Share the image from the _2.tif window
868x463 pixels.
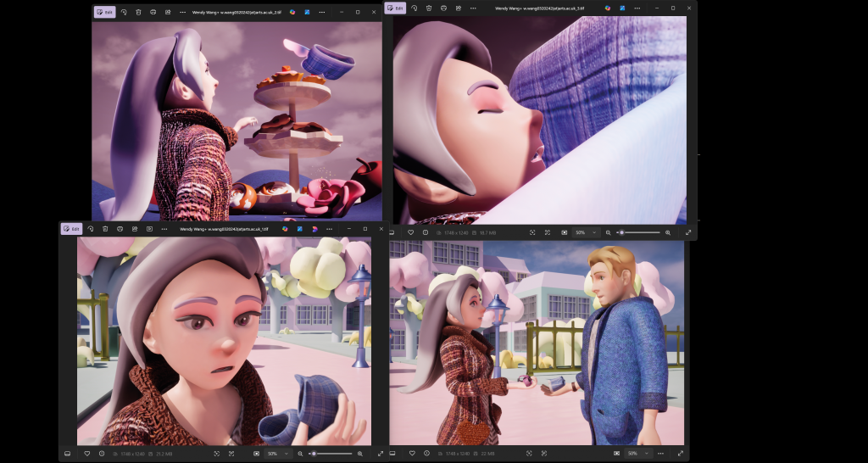(x=168, y=13)
